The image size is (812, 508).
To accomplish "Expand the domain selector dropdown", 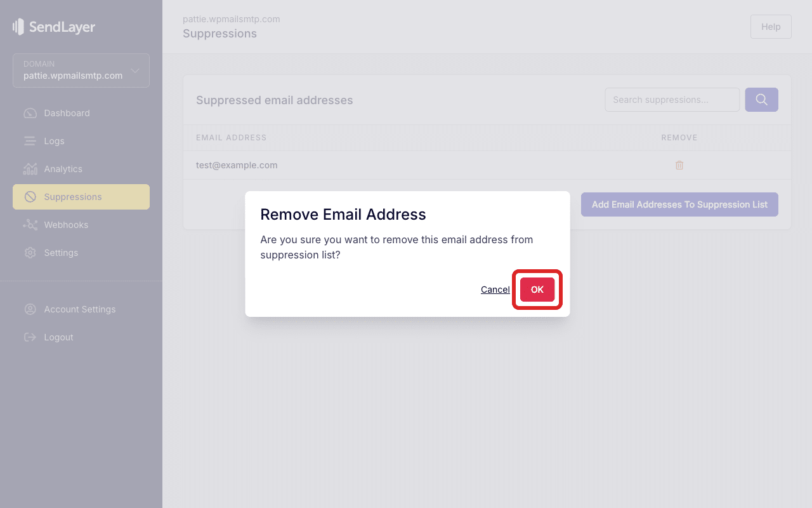I will click(x=81, y=70).
